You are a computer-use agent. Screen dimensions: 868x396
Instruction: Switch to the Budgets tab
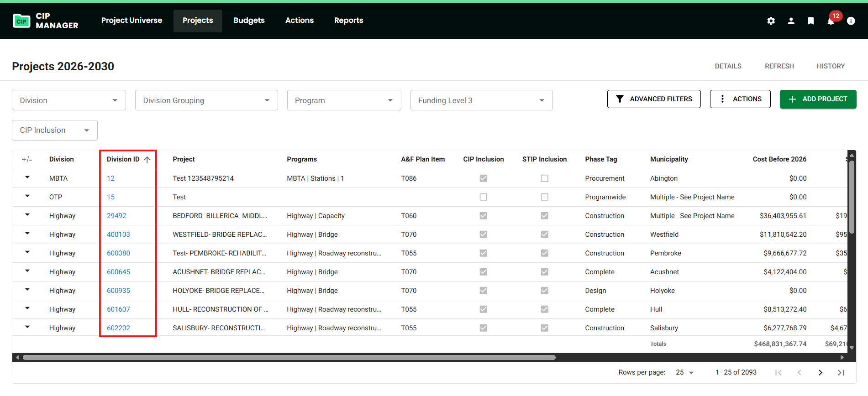(x=249, y=21)
